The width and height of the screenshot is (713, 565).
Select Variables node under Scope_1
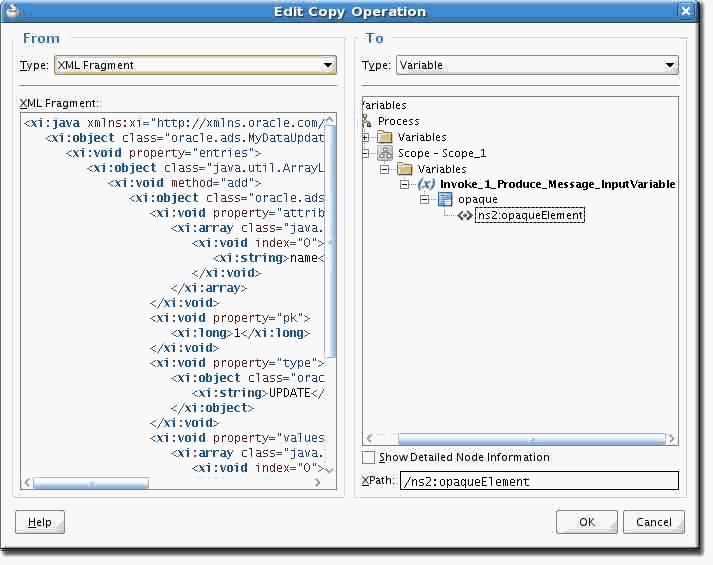click(442, 169)
